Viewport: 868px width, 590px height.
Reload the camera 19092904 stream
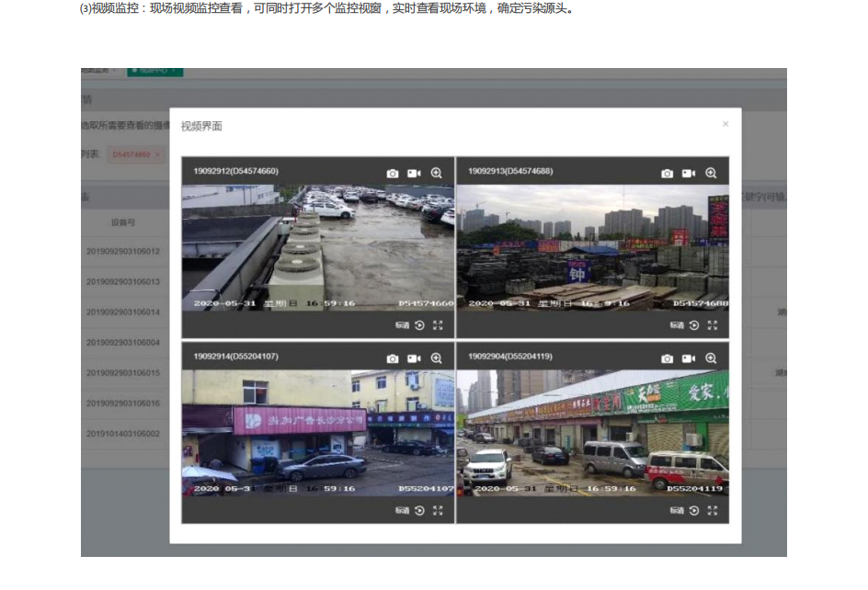(x=694, y=510)
